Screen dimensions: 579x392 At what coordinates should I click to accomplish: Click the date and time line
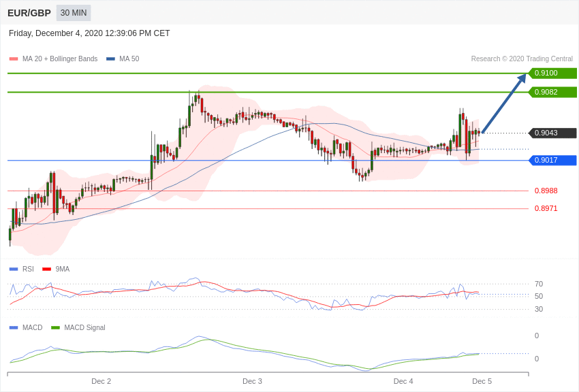tap(89, 33)
